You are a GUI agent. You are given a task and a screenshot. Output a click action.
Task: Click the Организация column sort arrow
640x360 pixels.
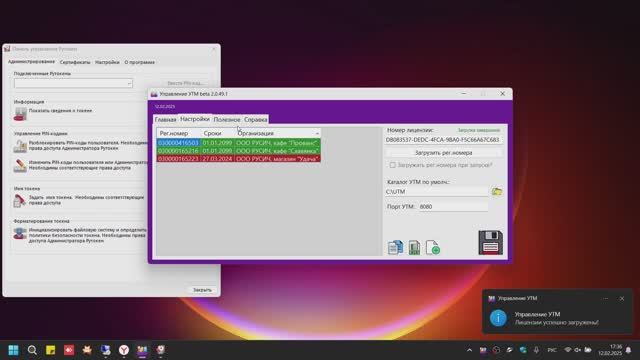(x=317, y=133)
